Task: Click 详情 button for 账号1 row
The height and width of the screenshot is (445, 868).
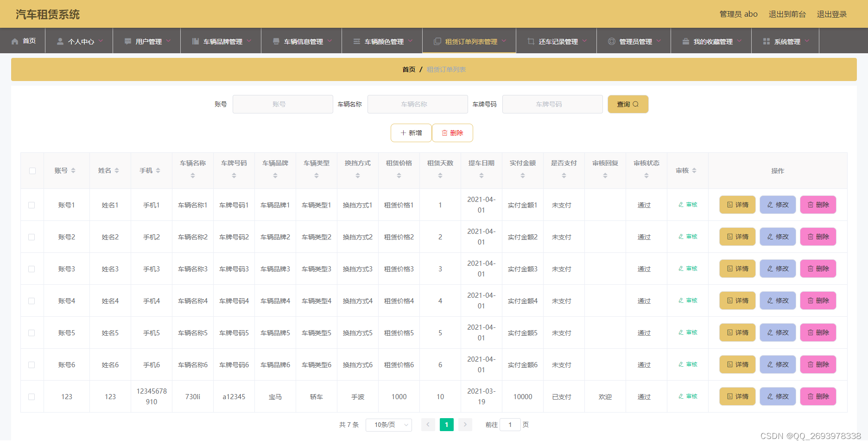Action: tap(737, 205)
